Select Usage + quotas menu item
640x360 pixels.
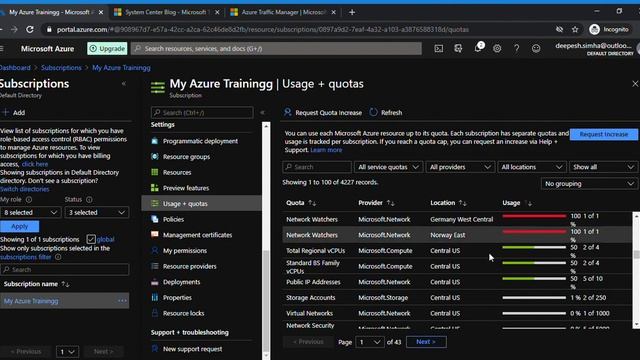click(202, 203)
